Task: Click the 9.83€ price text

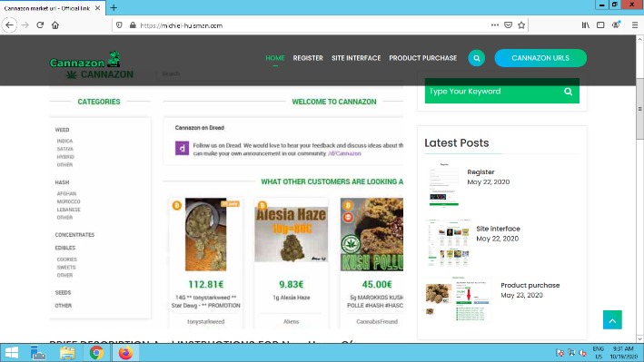Action: [x=292, y=285]
